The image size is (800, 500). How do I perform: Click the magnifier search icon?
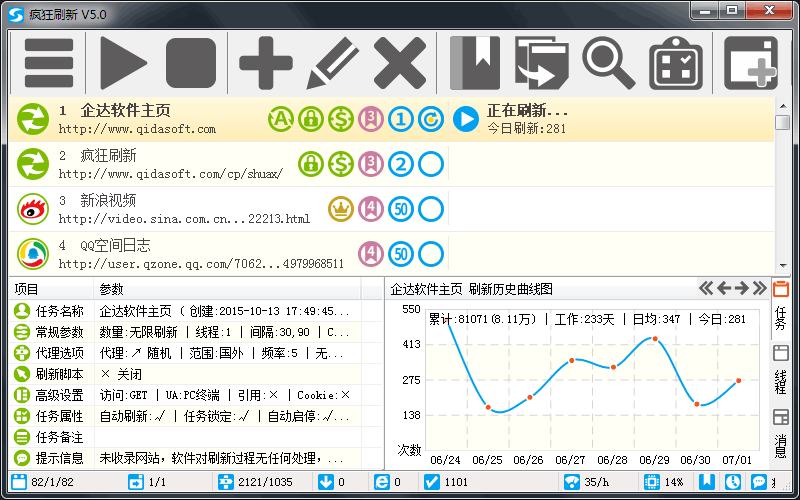608,63
